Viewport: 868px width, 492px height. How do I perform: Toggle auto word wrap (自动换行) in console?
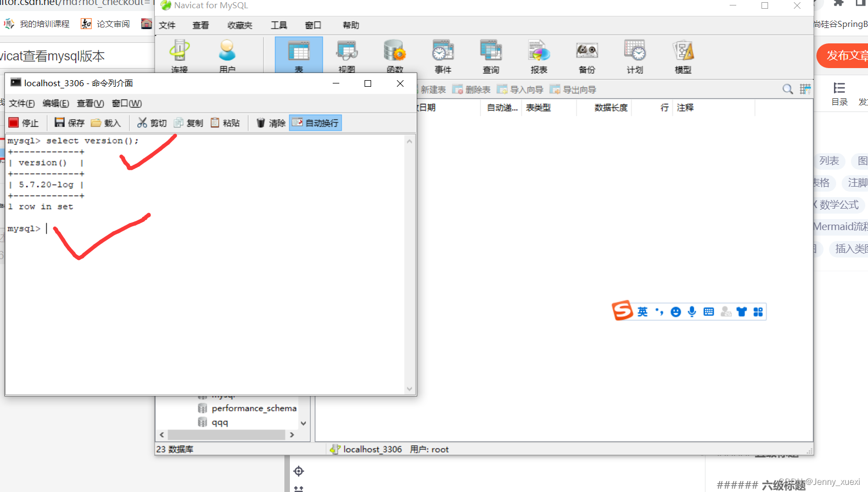tap(315, 123)
